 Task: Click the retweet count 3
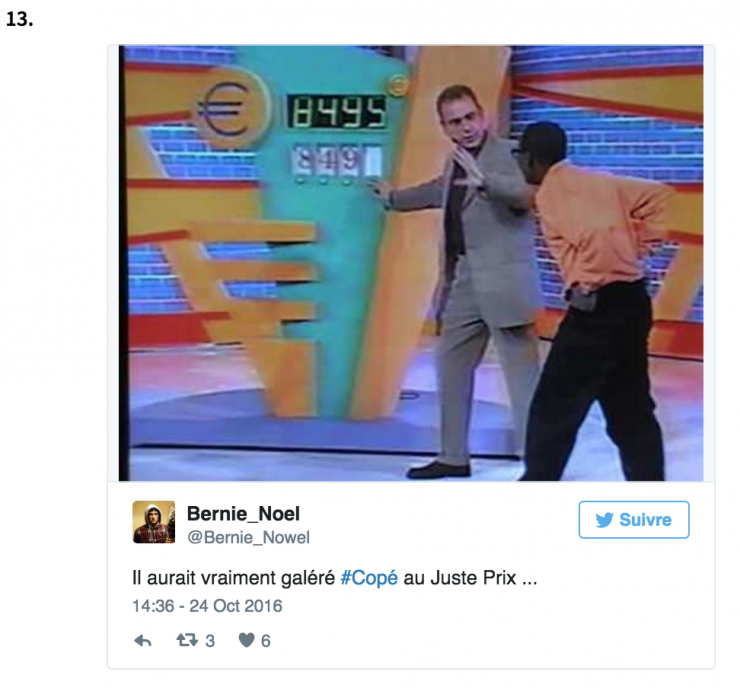click(210, 641)
